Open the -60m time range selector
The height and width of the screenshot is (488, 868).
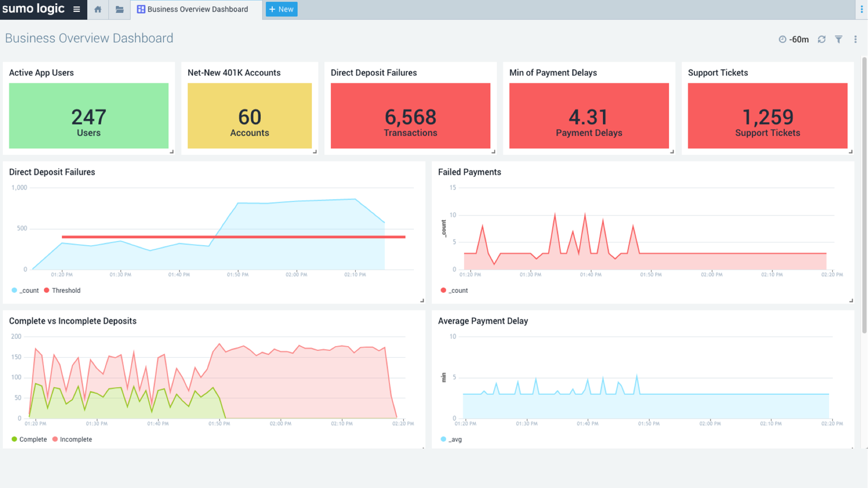[798, 39]
